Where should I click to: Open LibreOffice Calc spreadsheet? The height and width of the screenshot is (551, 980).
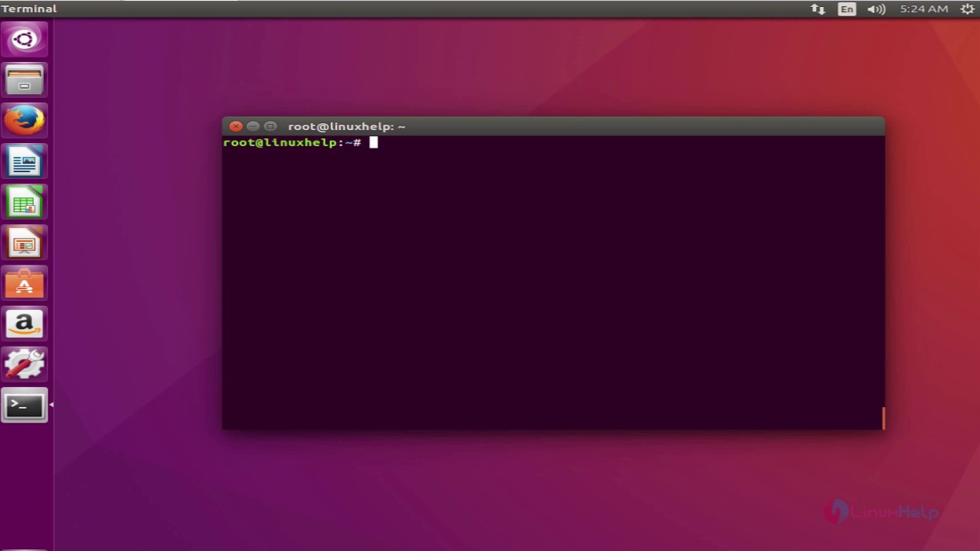tap(24, 202)
